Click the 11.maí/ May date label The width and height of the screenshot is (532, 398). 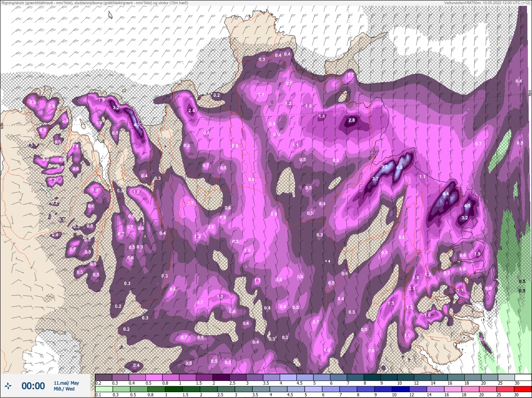click(x=66, y=383)
